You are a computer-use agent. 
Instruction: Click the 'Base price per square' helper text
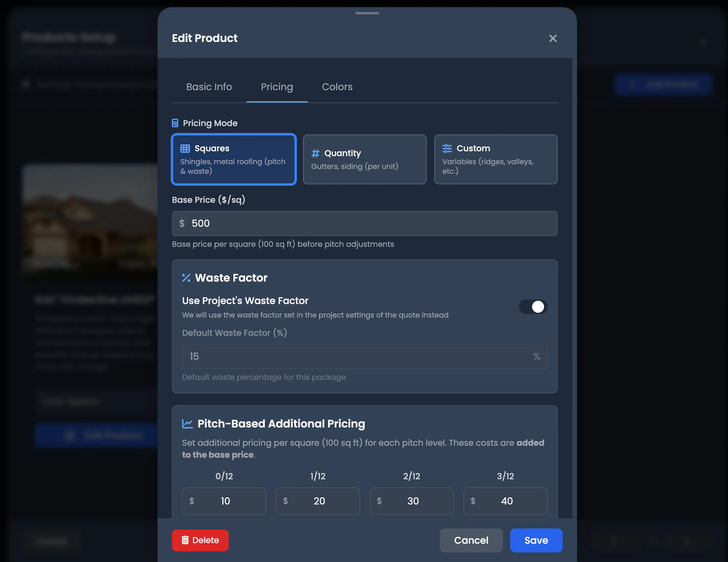point(283,244)
